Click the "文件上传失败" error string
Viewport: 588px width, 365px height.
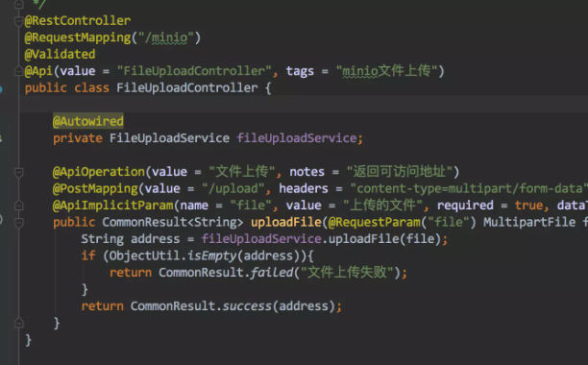pyautogui.click(x=347, y=273)
